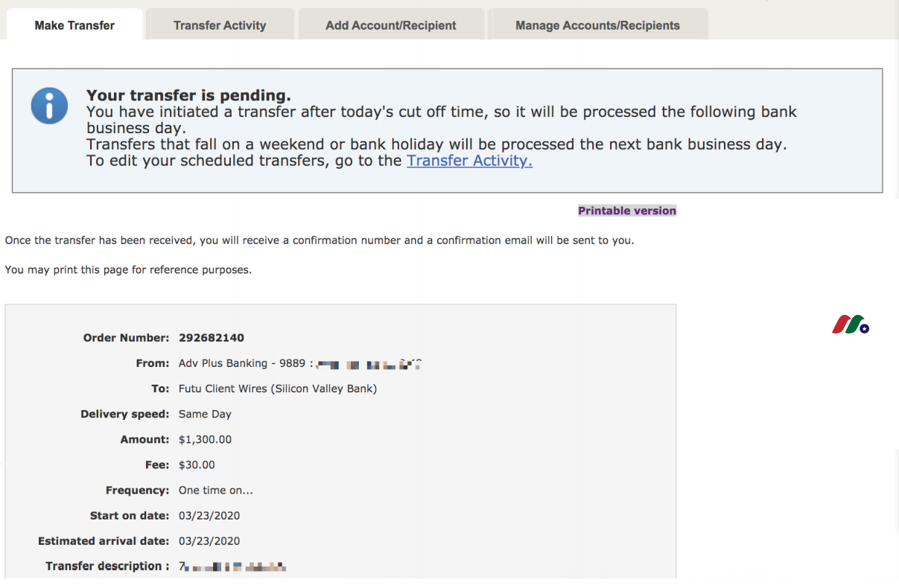Viewport: 899px width, 588px height.
Task: Open the Printable version link
Action: coord(627,211)
